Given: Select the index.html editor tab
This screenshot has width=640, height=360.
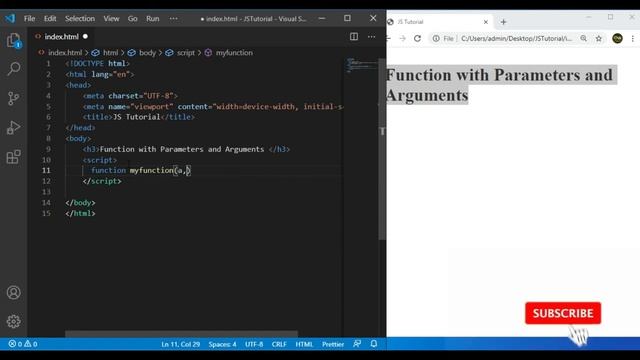Looking at the screenshot, I should point(61,37).
